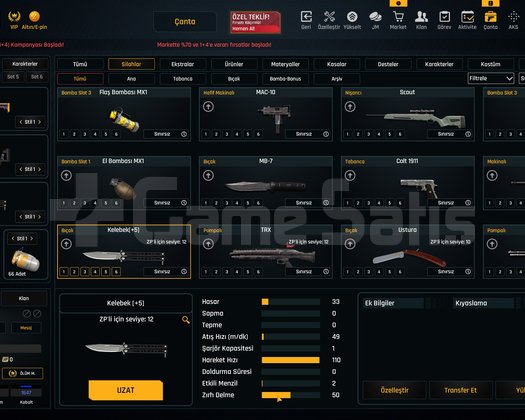Screen dimensions: 525x420
Task: Open the Özelleştir tools icon
Action: pyautogui.click(x=329, y=17)
